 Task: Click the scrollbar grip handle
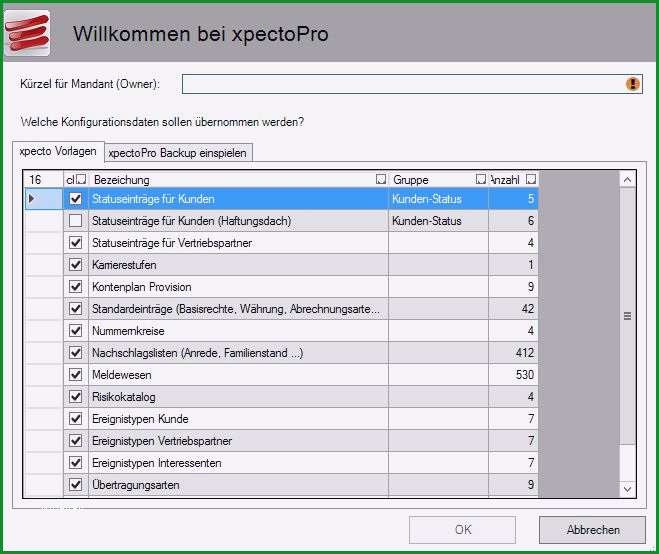point(627,316)
